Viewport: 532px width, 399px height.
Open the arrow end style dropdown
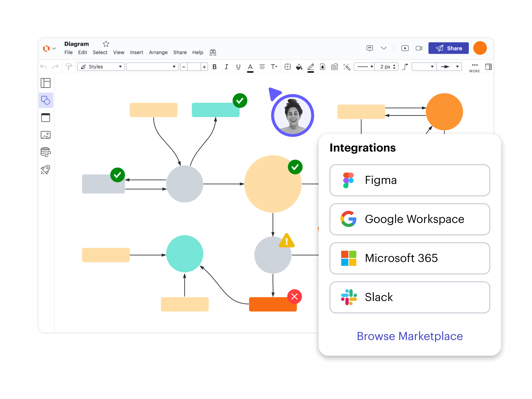[x=449, y=67]
